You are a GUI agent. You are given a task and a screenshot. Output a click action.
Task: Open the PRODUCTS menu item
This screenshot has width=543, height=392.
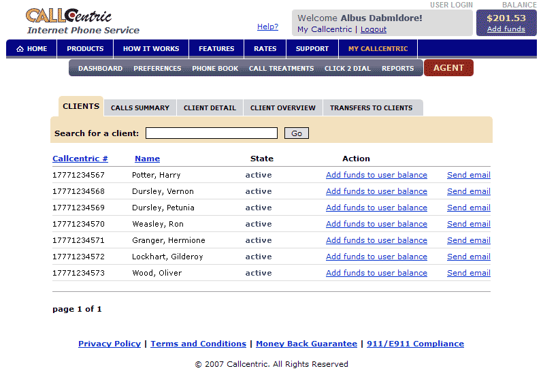pyautogui.click(x=85, y=49)
